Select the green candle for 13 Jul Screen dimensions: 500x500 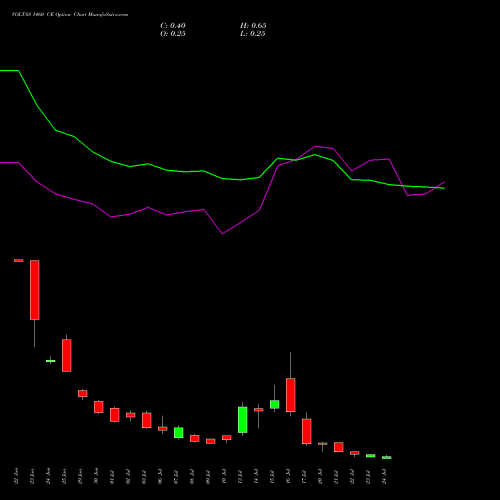[243, 420]
